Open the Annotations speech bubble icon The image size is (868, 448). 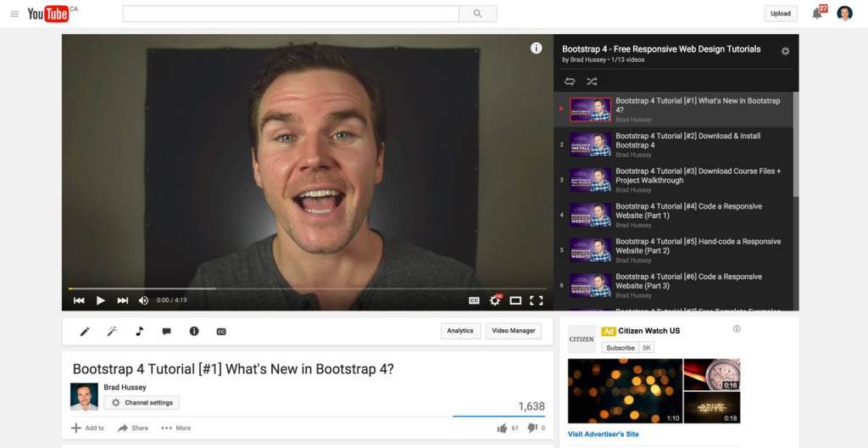(x=166, y=332)
